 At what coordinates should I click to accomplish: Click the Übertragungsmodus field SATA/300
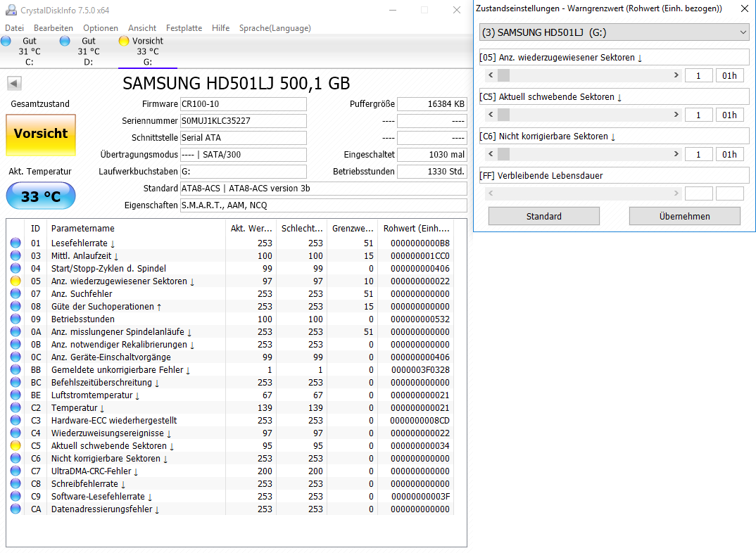pos(244,155)
